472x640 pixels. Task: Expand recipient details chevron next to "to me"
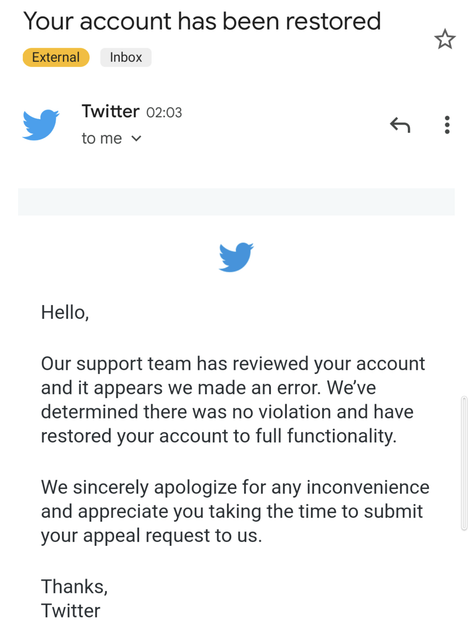136,139
